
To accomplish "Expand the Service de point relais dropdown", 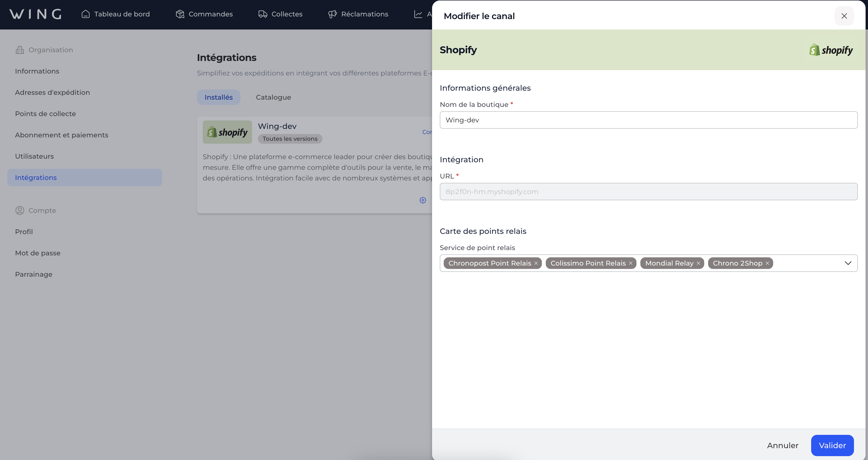I will point(848,263).
